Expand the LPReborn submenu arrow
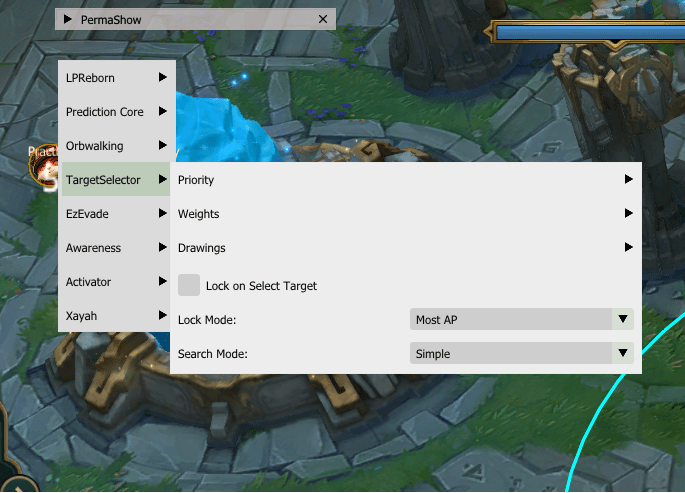The height and width of the screenshot is (493, 685). point(163,77)
